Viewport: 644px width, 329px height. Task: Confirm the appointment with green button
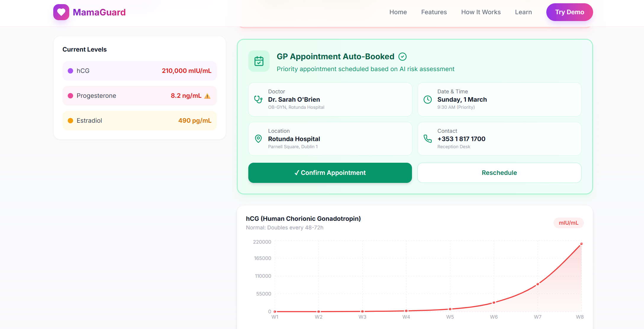[x=330, y=173]
